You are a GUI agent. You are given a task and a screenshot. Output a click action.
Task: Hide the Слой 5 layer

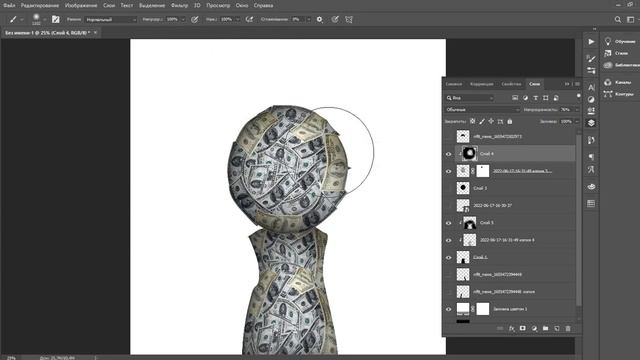point(449,223)
